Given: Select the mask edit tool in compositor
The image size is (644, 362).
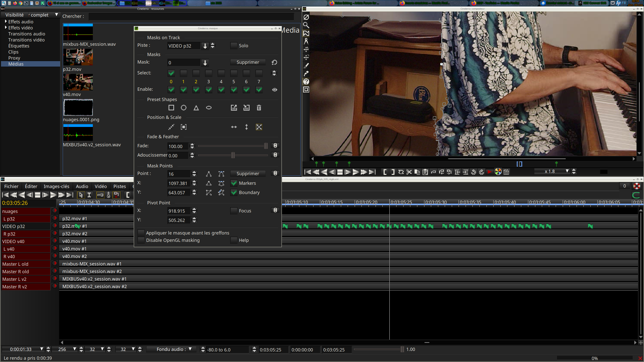Looking at the screenshot, I should coord(306,33).
